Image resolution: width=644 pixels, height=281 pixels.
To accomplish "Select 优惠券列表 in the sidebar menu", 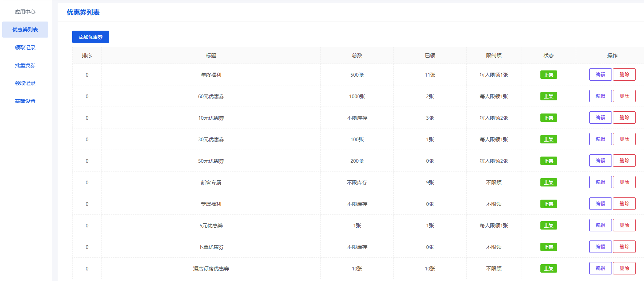I will pos(25,30).
